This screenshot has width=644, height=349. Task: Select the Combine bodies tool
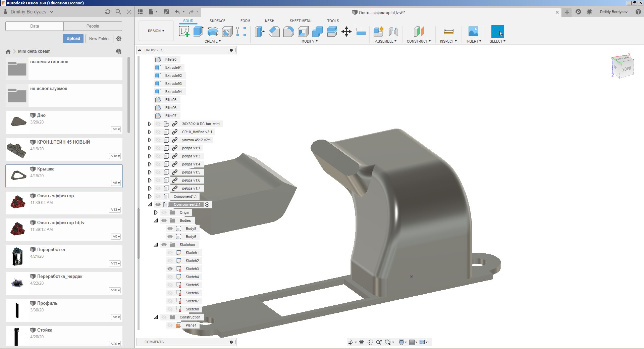coord(317,32)
